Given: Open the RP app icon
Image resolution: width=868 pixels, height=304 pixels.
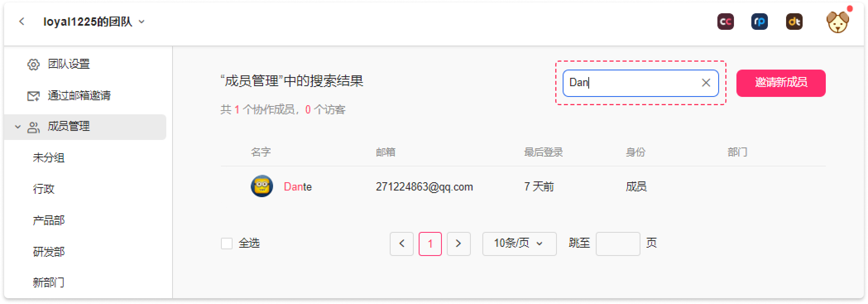Looking at the screenshot, I should pyautogui.click(x=759, y=22).
